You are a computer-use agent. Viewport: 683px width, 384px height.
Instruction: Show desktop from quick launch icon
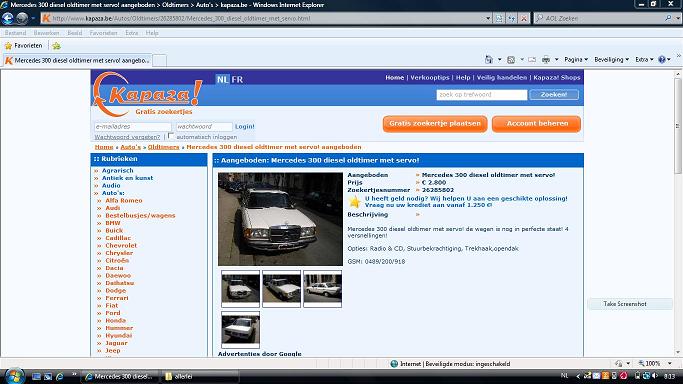pos(37,376)
